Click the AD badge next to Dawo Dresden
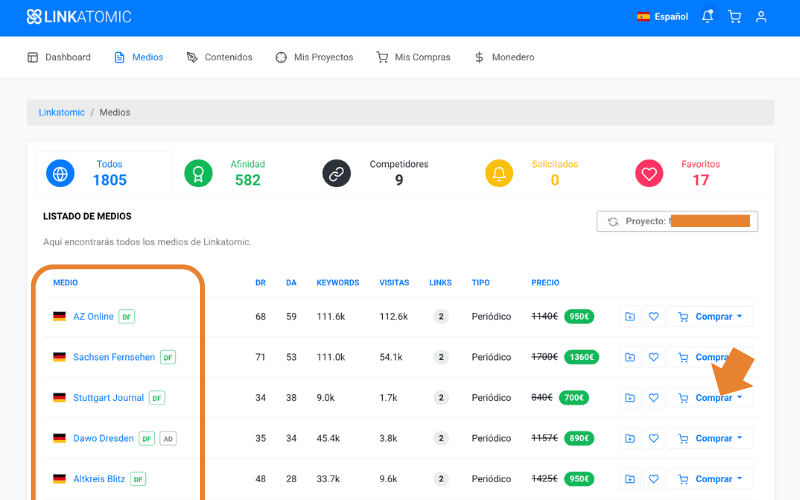 coord(168,439)
